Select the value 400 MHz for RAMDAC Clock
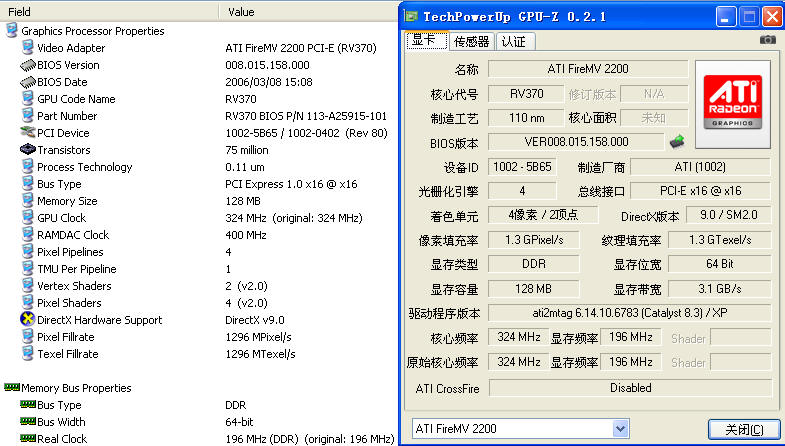 246,235
